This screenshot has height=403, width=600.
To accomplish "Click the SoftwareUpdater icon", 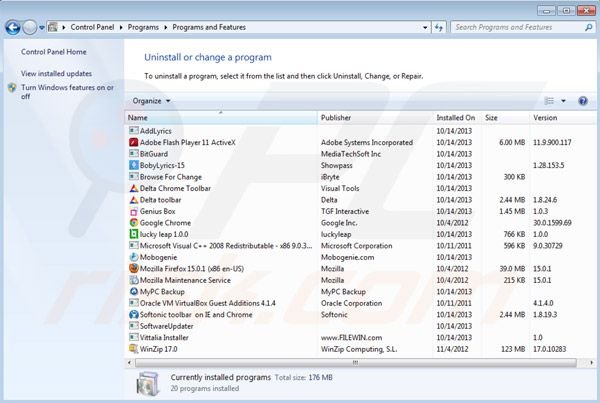I will [134, 326].
